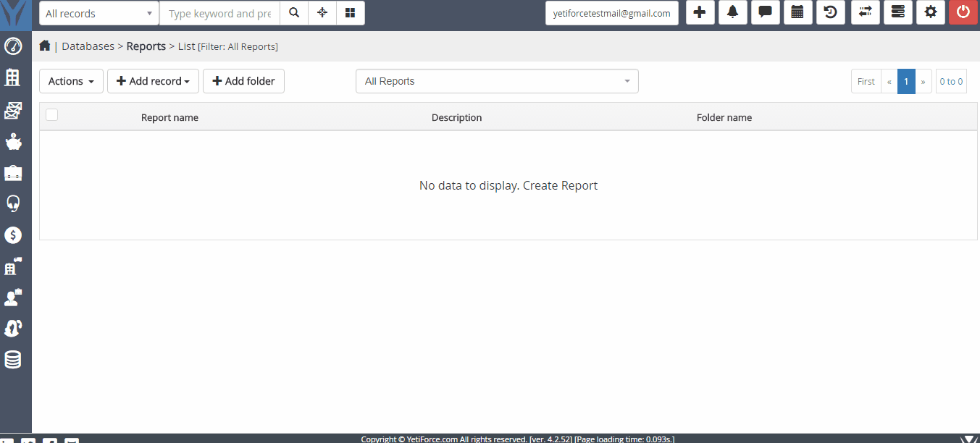Click the 0 to 0 record count button
The image size is (980, 443).
(x=951, y=82)
